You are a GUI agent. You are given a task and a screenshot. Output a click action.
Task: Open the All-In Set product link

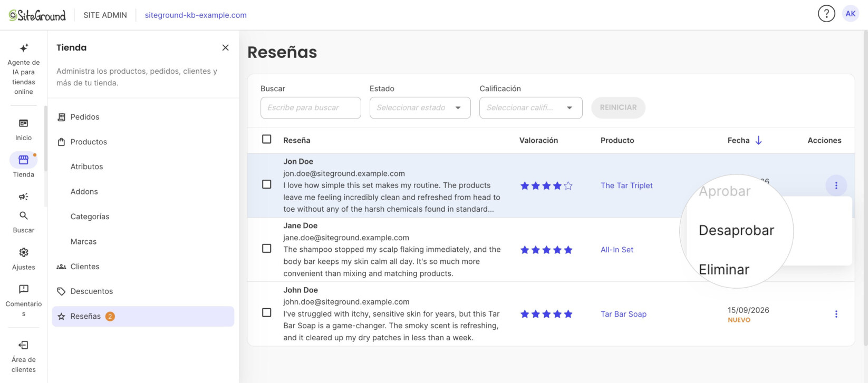pyautogui.click(x=617, y=250)
